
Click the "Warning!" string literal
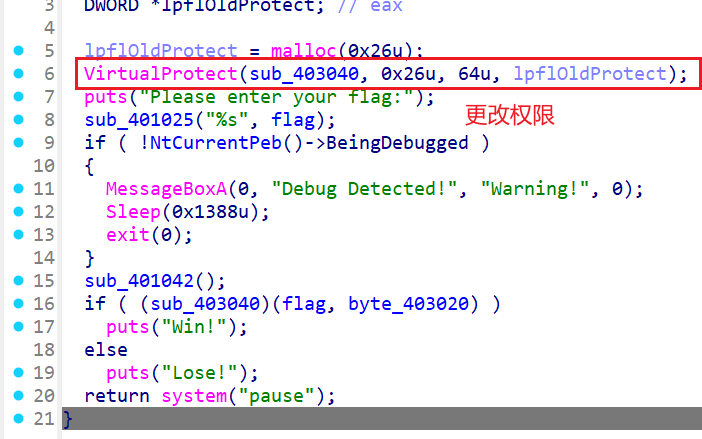[x=535, y=189]
